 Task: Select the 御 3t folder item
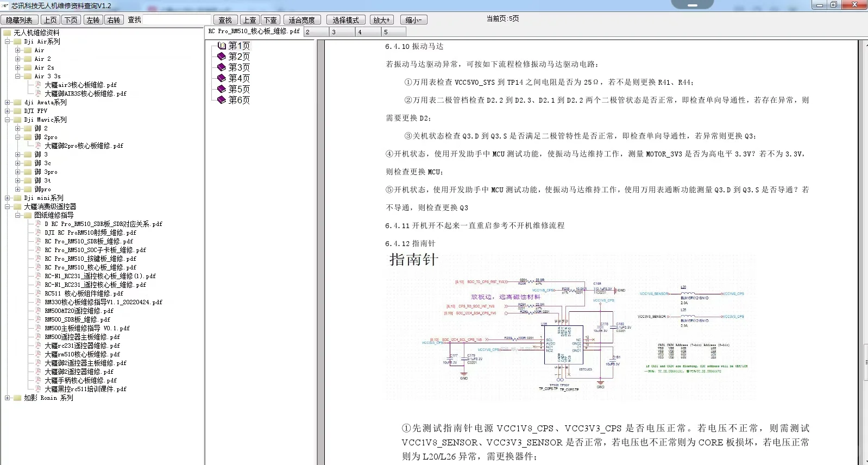point(42,180)
